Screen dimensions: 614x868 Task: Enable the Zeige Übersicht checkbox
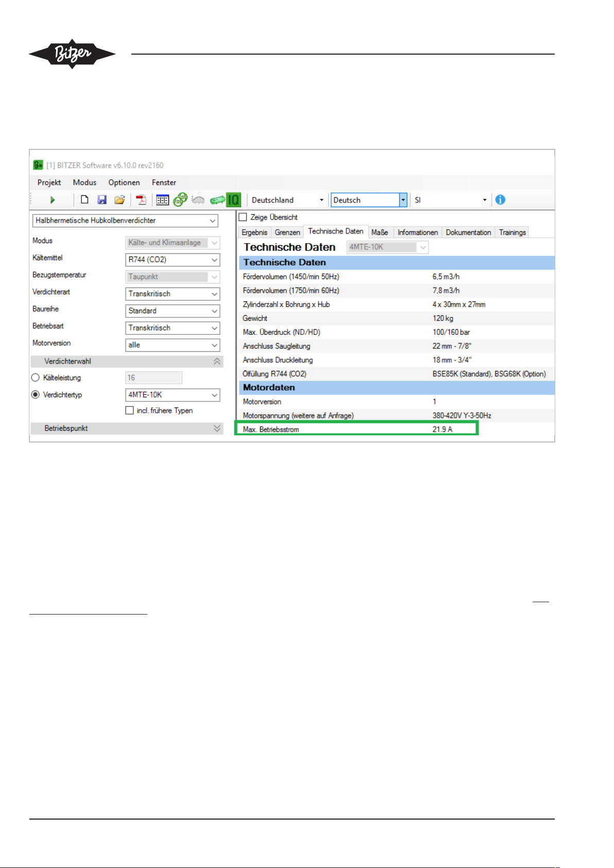click(243, 217)
